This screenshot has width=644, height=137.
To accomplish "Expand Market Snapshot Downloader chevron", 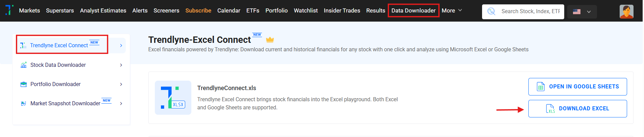I will coord(121,103).
